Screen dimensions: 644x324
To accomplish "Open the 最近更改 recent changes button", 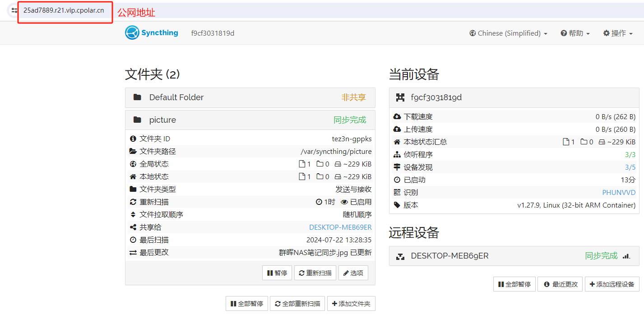I will (x=560, y=284).
